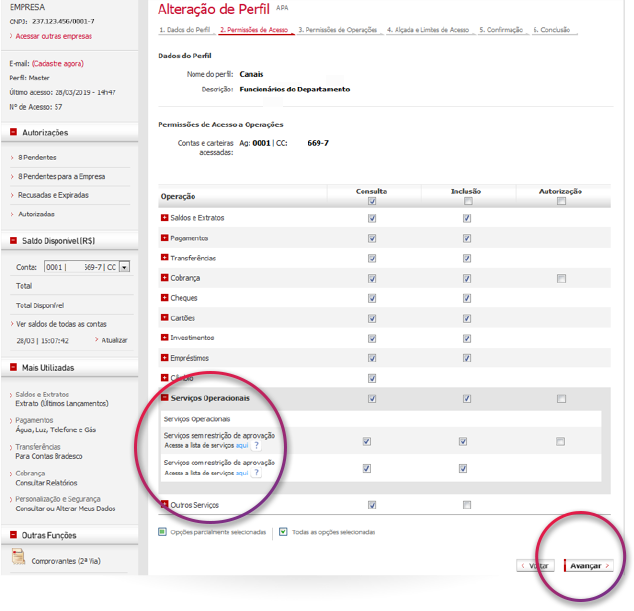Click Atualizar to refresh the balance
Viewport: 634px width, 611px height.
(114, 340)
